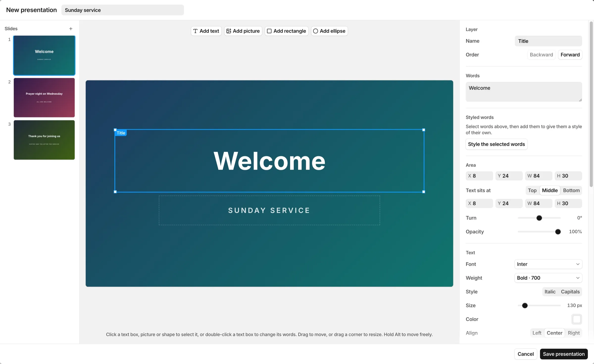Click the bottom-left resize handle of Title box
This screenshot has width=594, height=364.
click(x=115, y=192)
